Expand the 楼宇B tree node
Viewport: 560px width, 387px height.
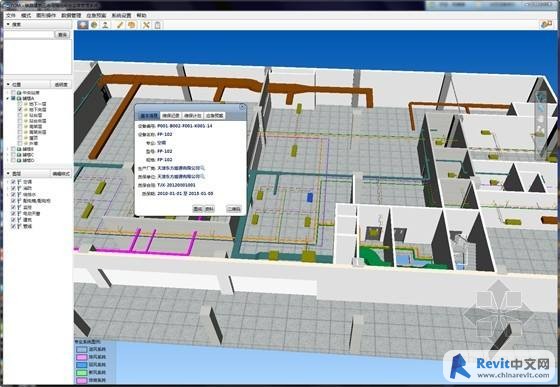(x=8, y=149)
